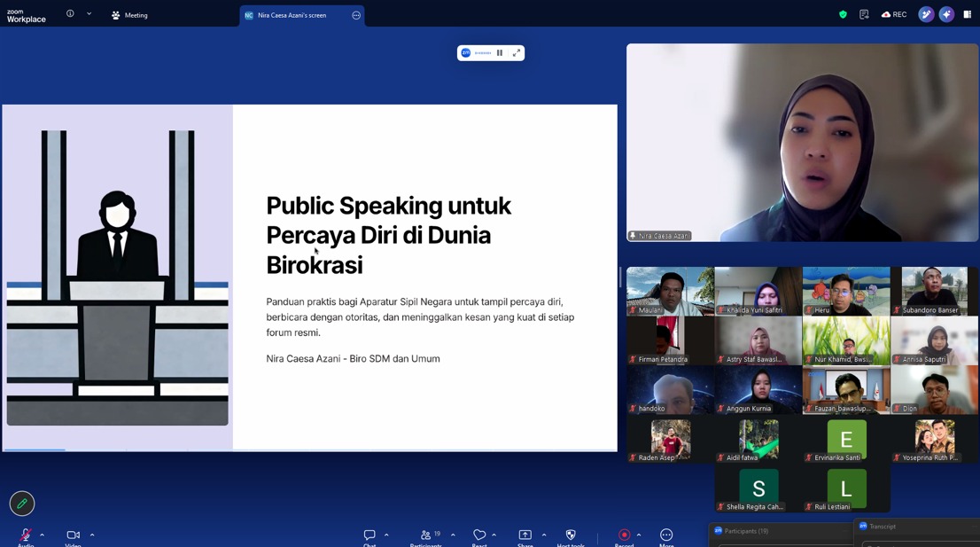Expand chat options arrow
The width and height of the screenshot is (980, 547).
click(386, 535)
